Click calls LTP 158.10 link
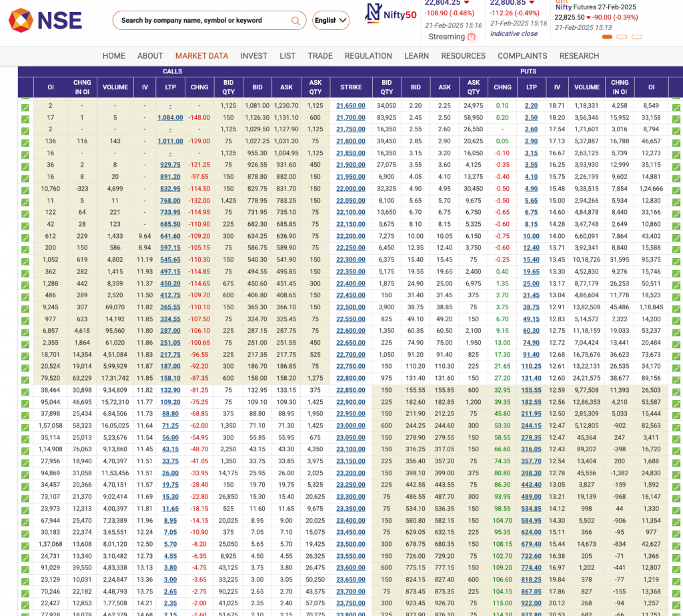Viewport: 683px width, 616px height. 170,378
